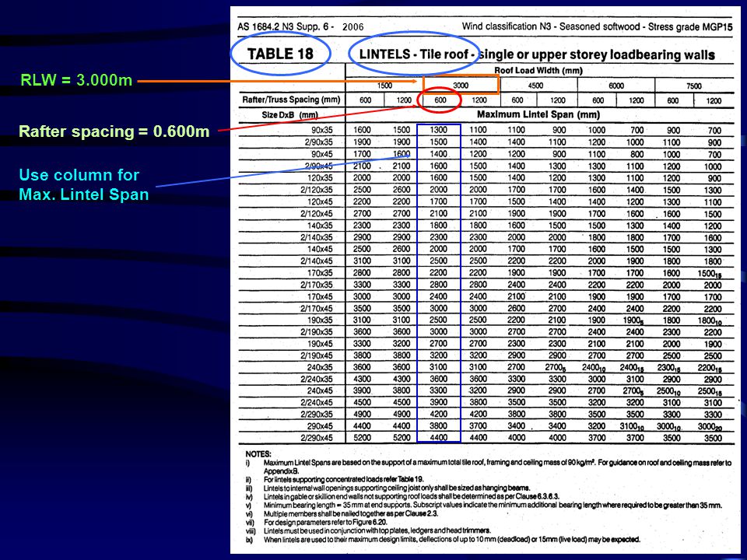Click 600 spacing header under 3000 width
The image size is (747, 560).
(x=440, y=100)
